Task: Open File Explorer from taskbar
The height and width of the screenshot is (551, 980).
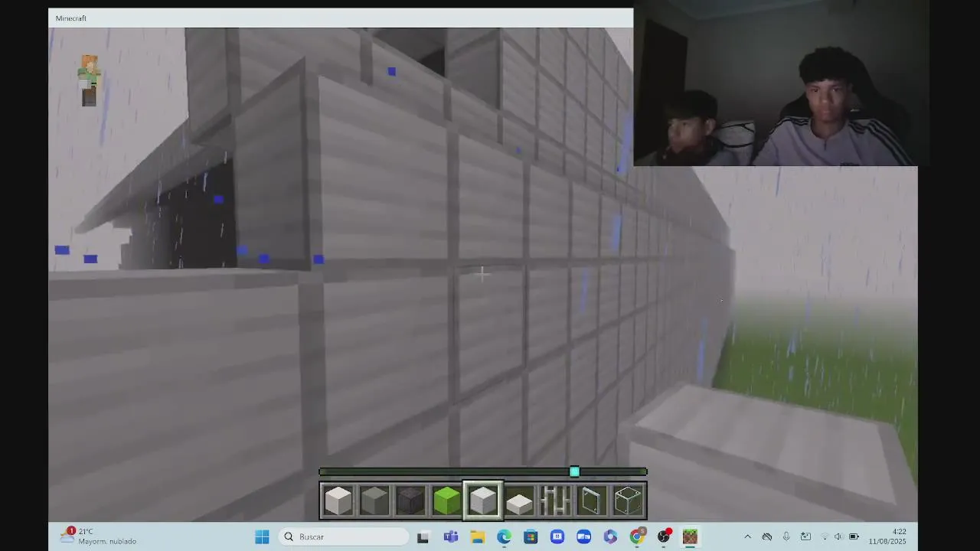Action: [x=478, y=537]
